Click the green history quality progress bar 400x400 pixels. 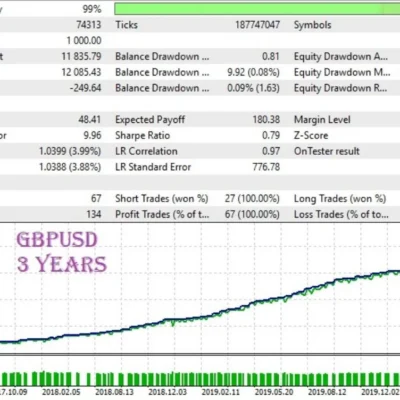(x=257, y=9)
